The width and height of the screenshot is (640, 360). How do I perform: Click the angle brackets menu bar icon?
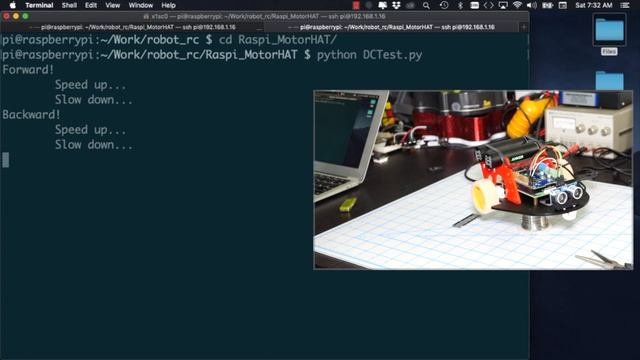point(489,5)
